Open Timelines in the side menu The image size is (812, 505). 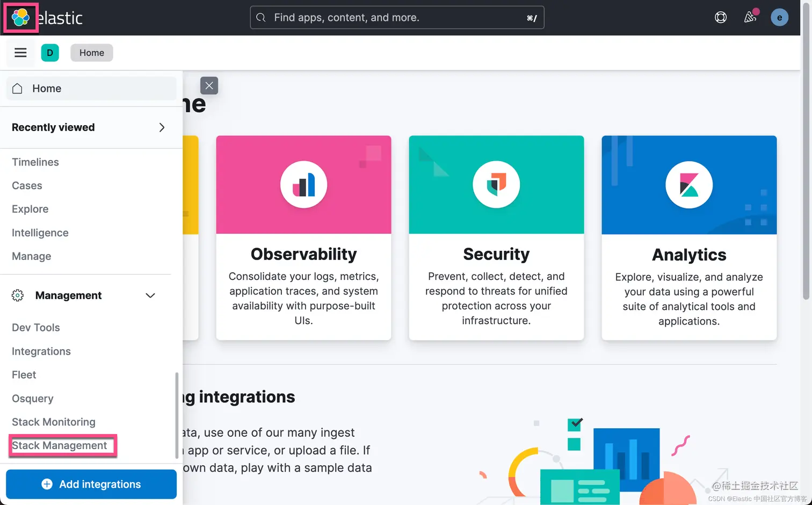click(x=35, y=162)
